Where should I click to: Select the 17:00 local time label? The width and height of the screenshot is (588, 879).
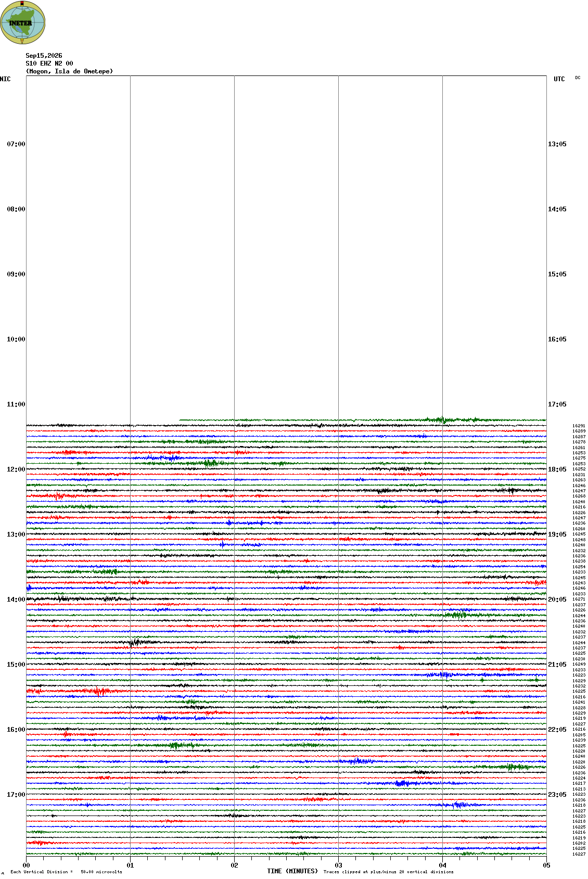coord(16,795)
